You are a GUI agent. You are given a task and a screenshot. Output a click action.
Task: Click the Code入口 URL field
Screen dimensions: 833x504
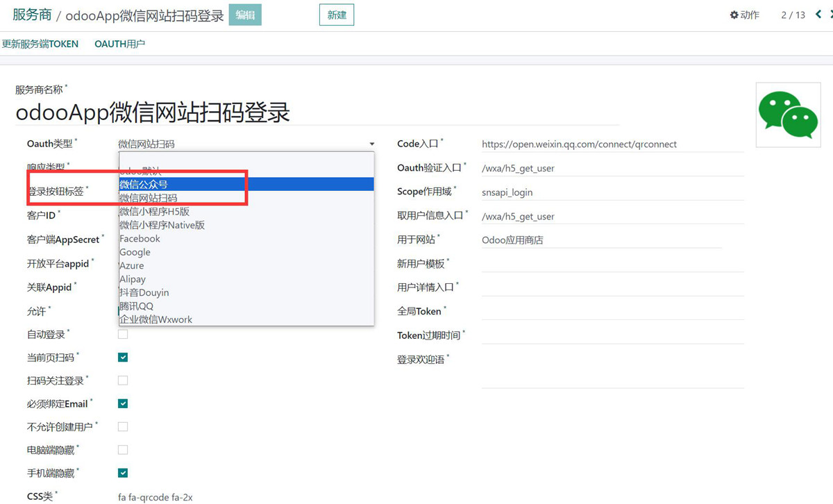(x=612, y=144)
